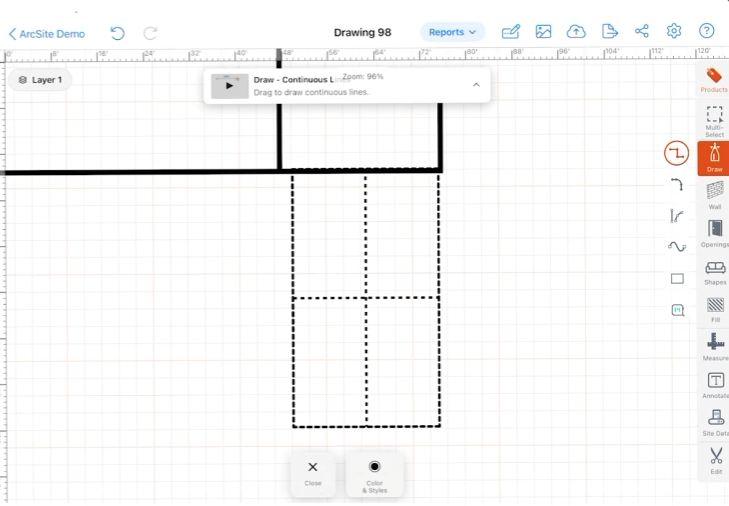
Task: Choose the rectangle draw mode
Action: [677, 279]
